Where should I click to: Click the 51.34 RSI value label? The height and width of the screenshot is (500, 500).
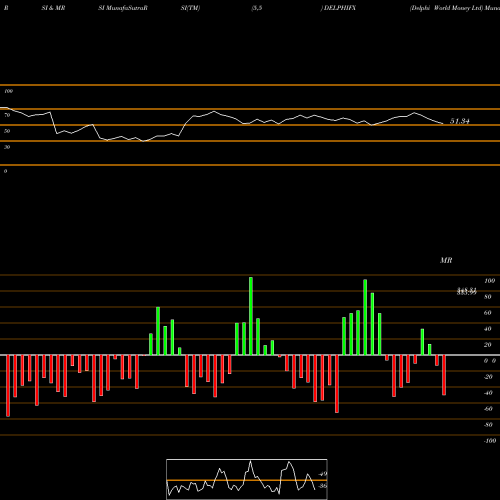point(460,121)
